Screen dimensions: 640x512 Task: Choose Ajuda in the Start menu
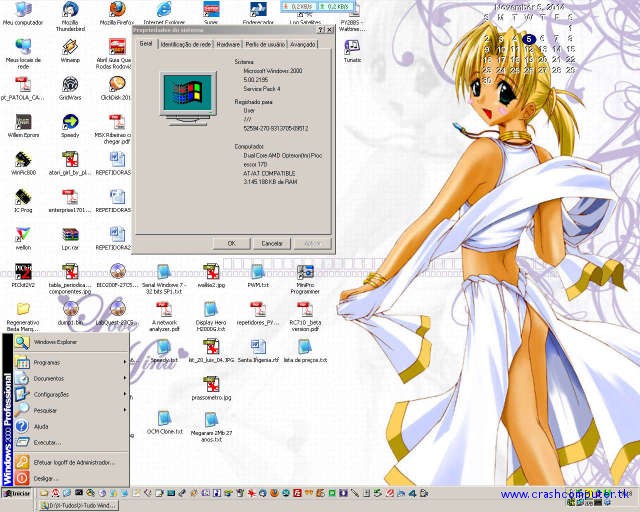pos(71,427)
